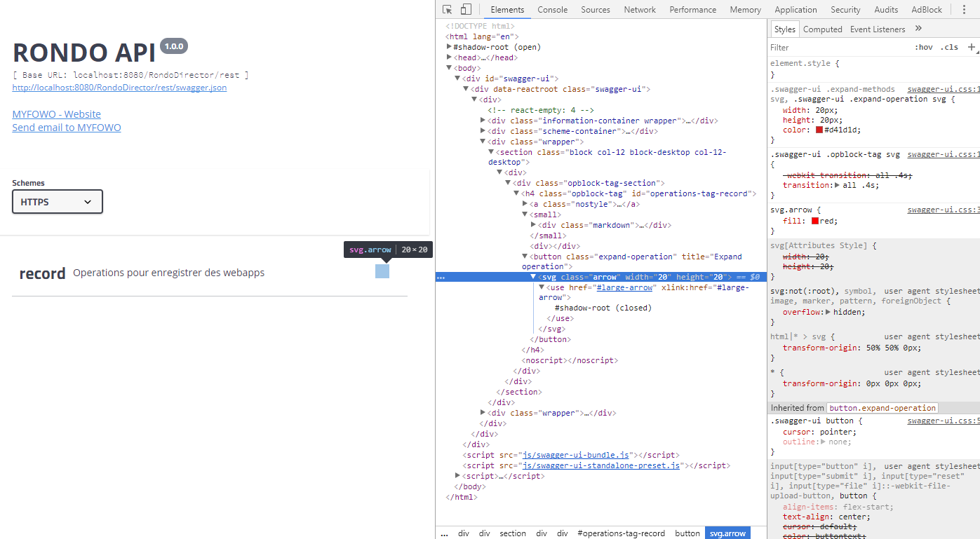
Task: Click the highlighted svg.arrow expand icon on the page
Action: click(x=382, y=271)
